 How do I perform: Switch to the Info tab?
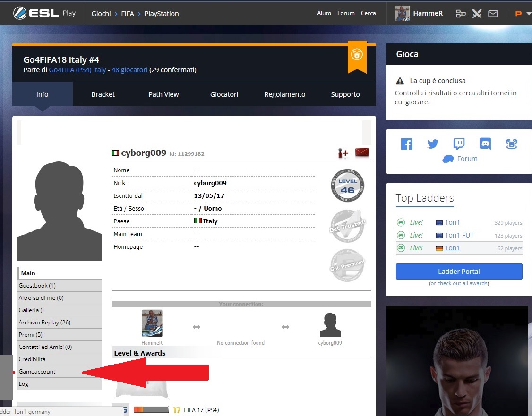pos(43,94)
